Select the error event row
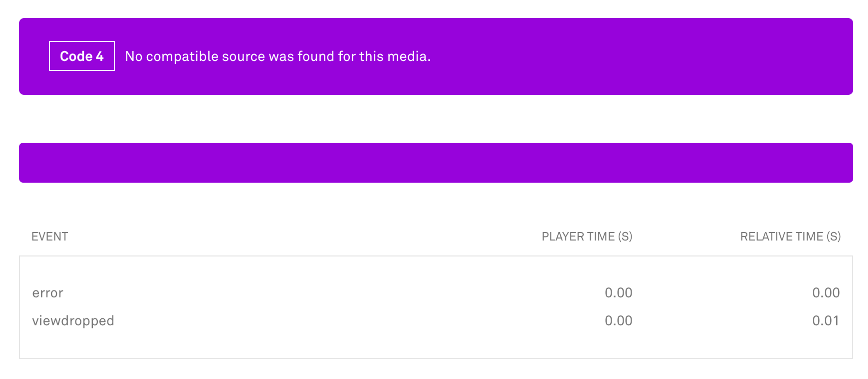Viewport: 868px width, 379px height. tap(434, 293)
